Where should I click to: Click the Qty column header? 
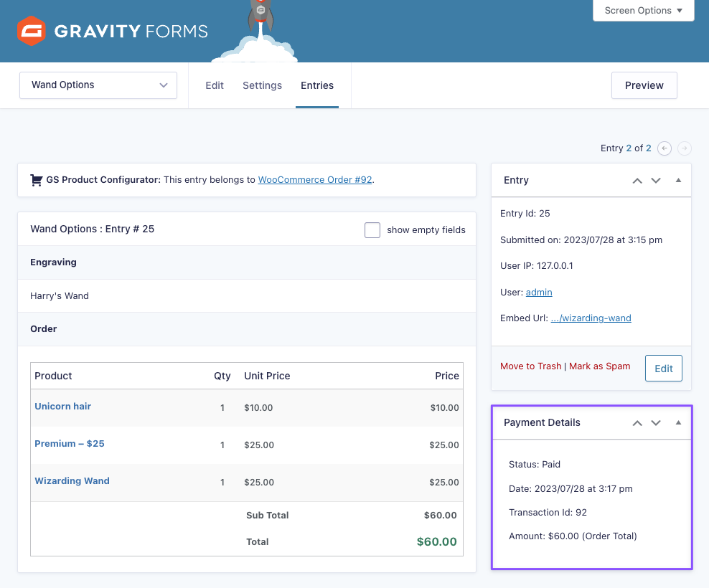[222, 376]
